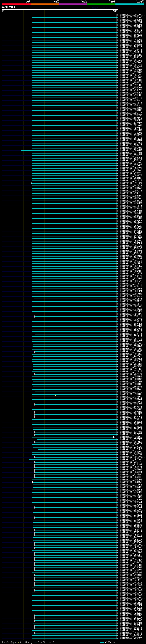
Task: Select the UniRef100_C6TGZ9 label
Action: (131, 60)
